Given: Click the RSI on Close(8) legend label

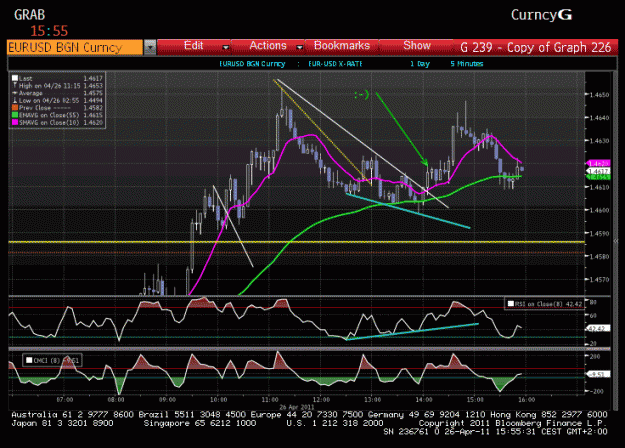Looking at the screenshot, I should pos(540,304).
